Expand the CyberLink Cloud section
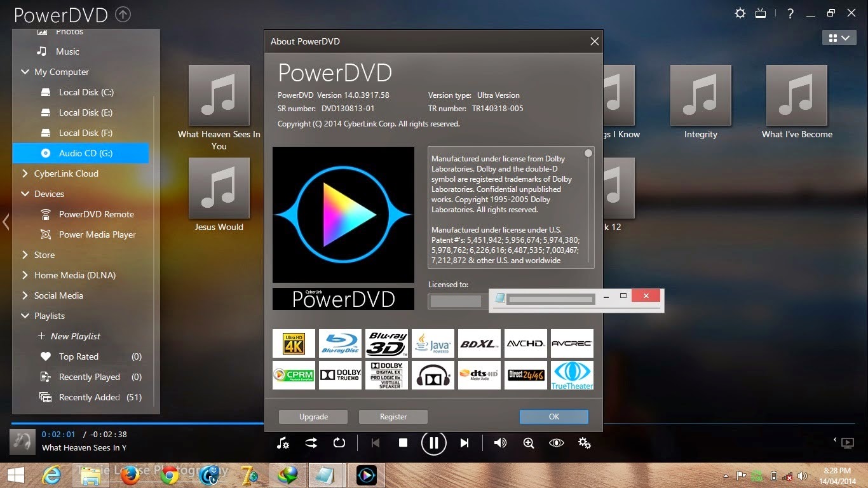The width and height of the screenshot is (868, 488). point(25,173)
